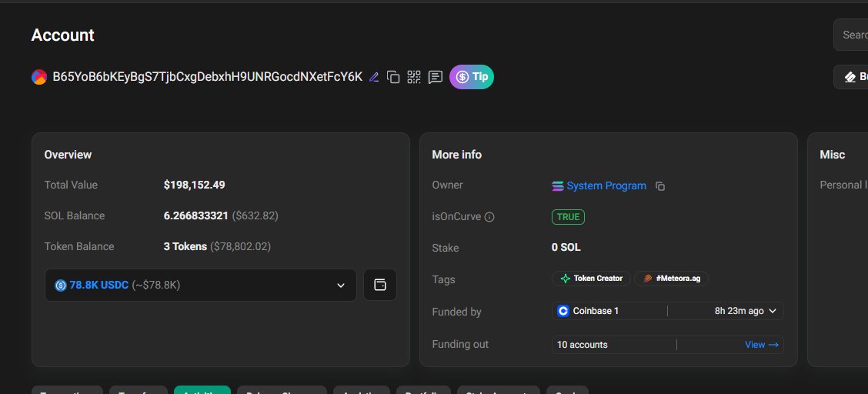This screenshot has width=868, height=394.
Task: Select the SOL balance 6.266833321
Action: (196, 215)
